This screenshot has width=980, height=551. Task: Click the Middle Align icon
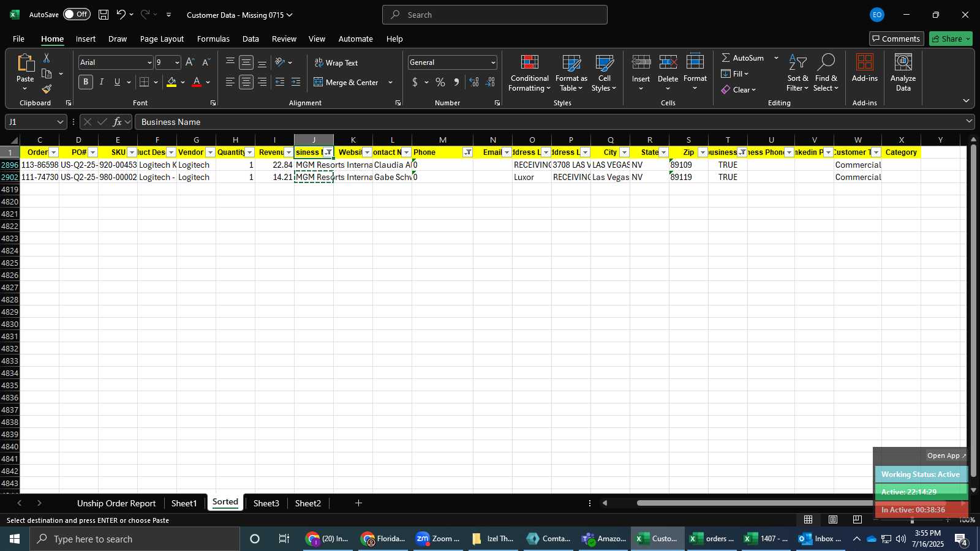click(x=246, y=62)
